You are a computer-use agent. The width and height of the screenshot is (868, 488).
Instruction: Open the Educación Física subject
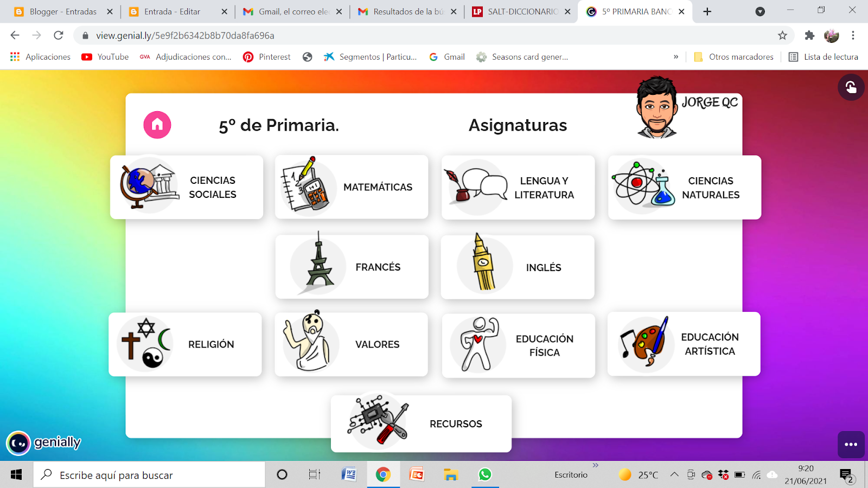[x=519, y=345]
